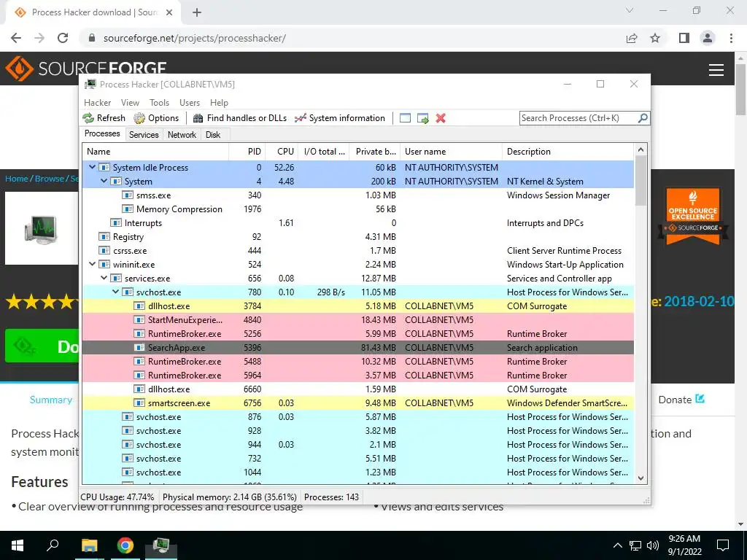
Task: Open taskbar search magnifier
Action: point(53,545)
